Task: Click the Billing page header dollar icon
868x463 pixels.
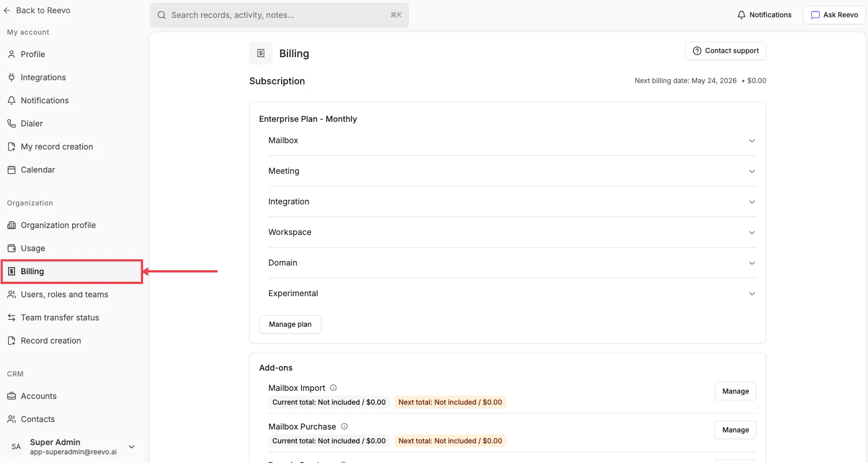Action: click(x=261, y=53)
